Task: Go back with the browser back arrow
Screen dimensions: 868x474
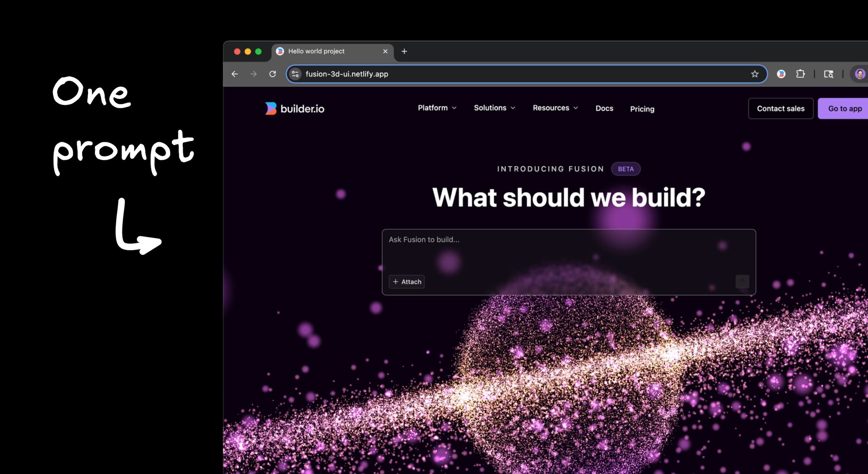Action: (x=235, y=74)
